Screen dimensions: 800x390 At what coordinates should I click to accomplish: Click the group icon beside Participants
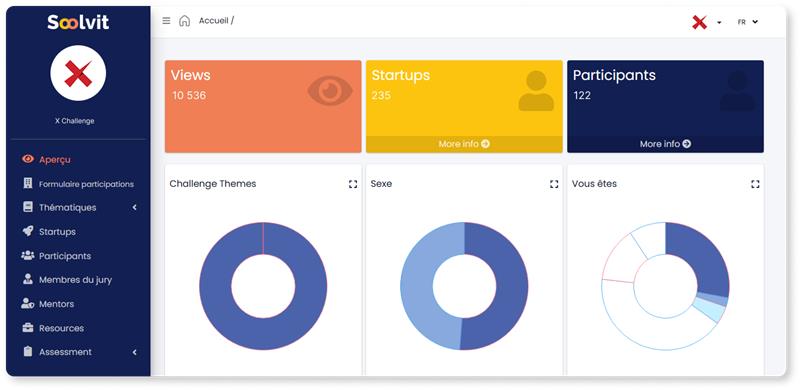(28, 255)
